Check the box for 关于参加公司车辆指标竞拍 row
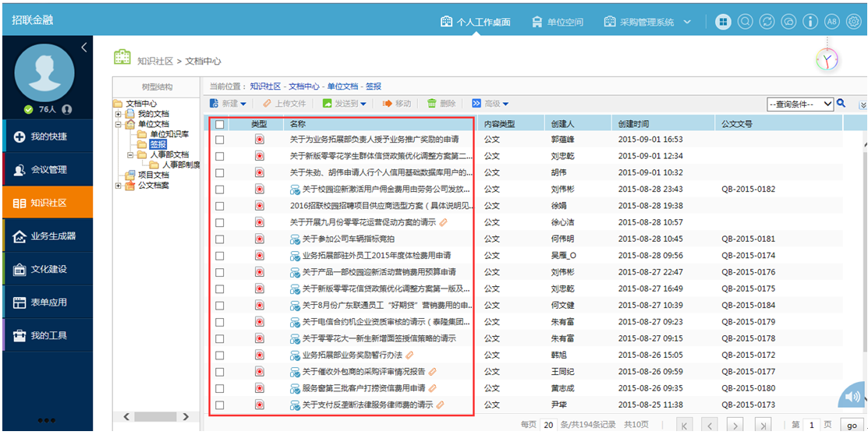 (x=220, y=239)
